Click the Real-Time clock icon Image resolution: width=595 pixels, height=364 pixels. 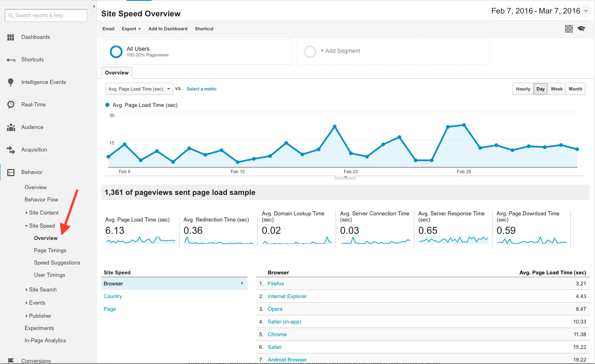(x=11, y=105)
